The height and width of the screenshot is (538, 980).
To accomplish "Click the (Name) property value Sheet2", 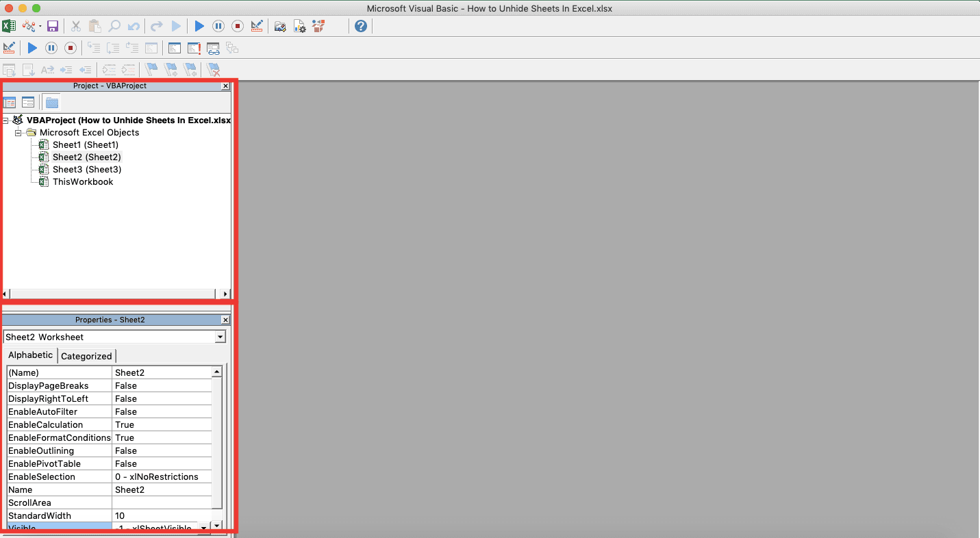I will [x=162, y=372].
